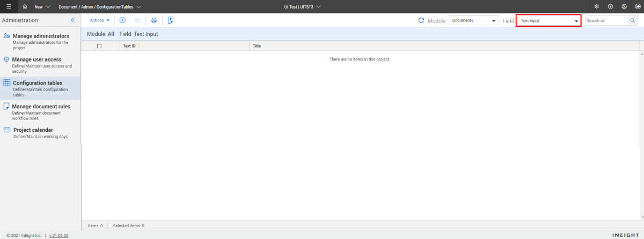Collapse the Administration side panel

pos(72,20)
